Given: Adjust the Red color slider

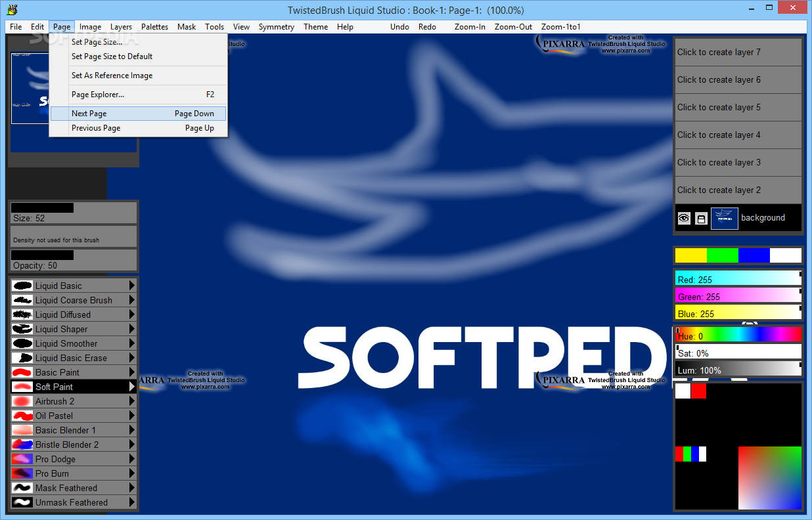Looking at the screenshot, I should 738,278.
